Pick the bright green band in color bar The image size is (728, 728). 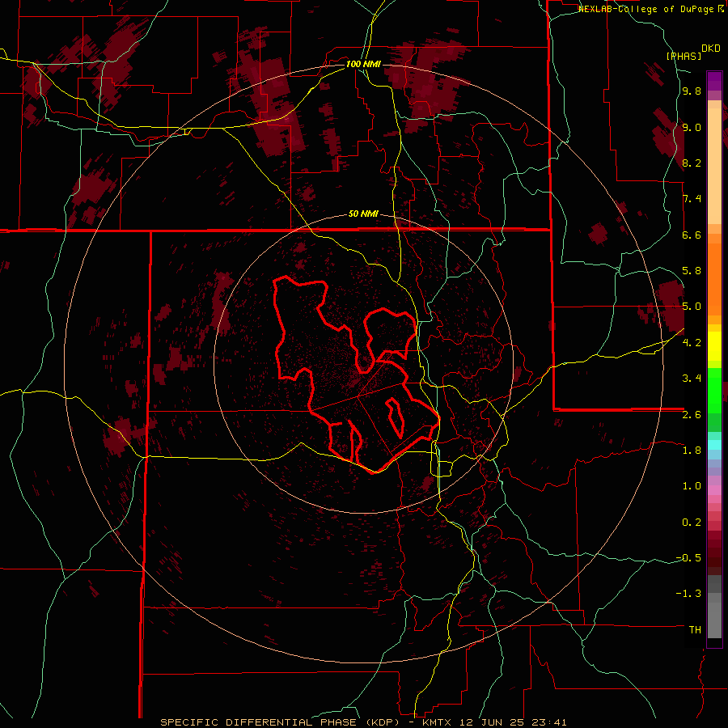714,389
